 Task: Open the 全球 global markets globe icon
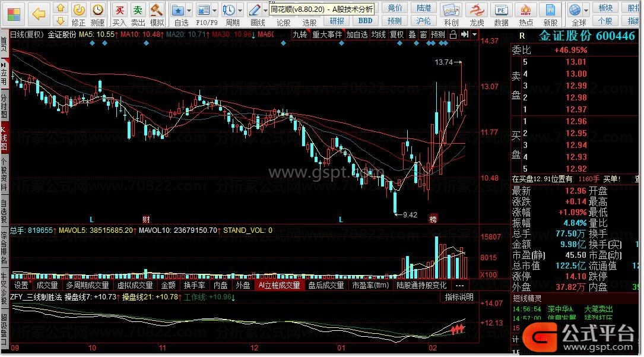click(x=575, y=10)
